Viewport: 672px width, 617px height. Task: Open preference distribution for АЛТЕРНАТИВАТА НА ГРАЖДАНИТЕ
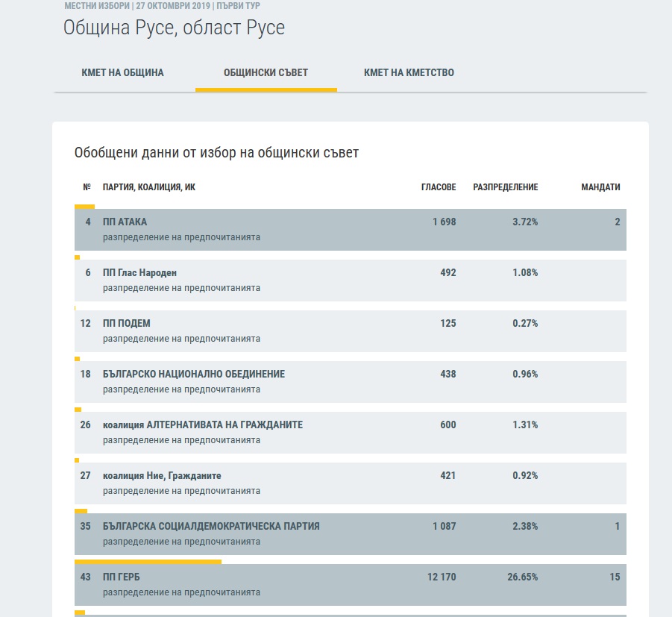[x=181, y=440]
